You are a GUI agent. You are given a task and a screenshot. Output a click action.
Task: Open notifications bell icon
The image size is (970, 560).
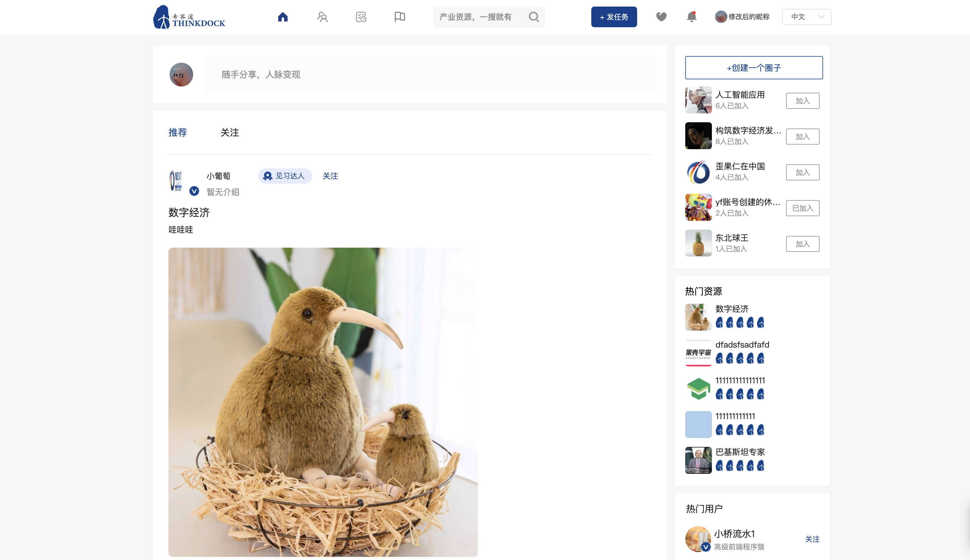692,17
